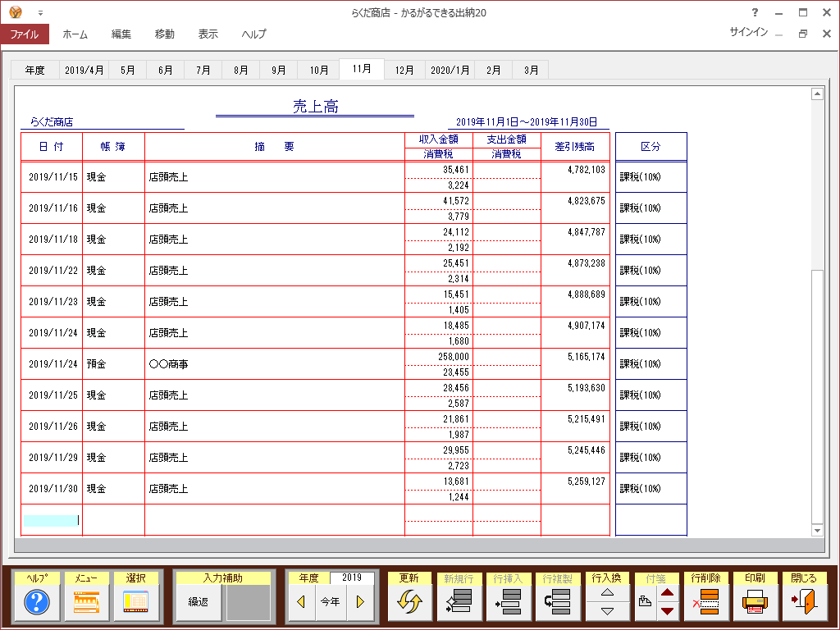The image size is (840, 630).
Task: Open the 表示 menu
Action: [208, 34]
